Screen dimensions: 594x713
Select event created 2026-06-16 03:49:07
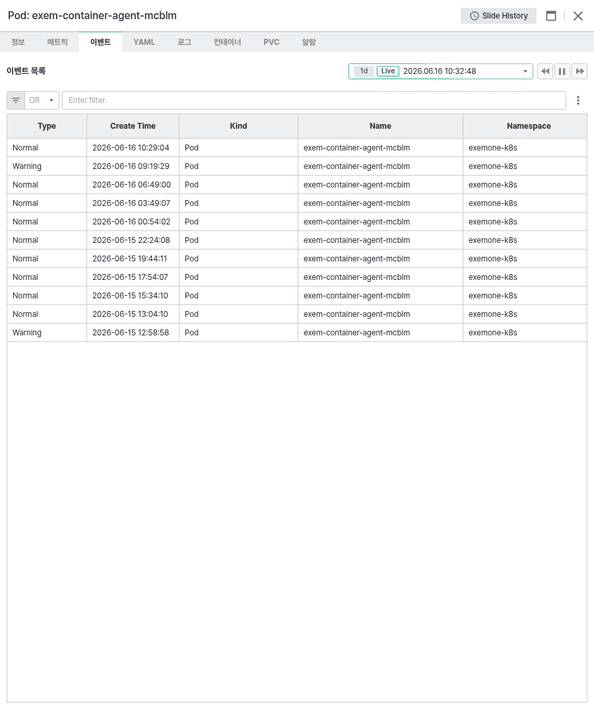click(x=297, y=203)
